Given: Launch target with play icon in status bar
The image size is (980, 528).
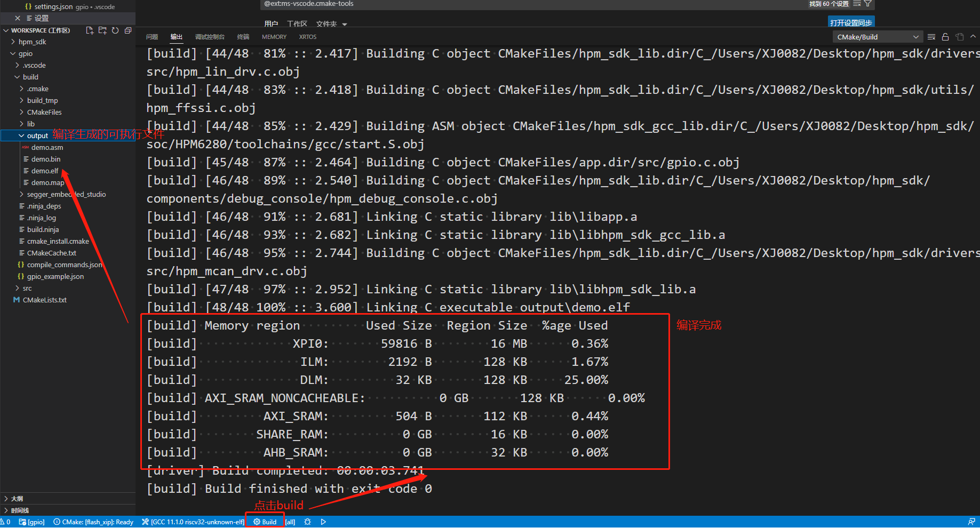Looking at the screenshot, I should coord(323,522).
